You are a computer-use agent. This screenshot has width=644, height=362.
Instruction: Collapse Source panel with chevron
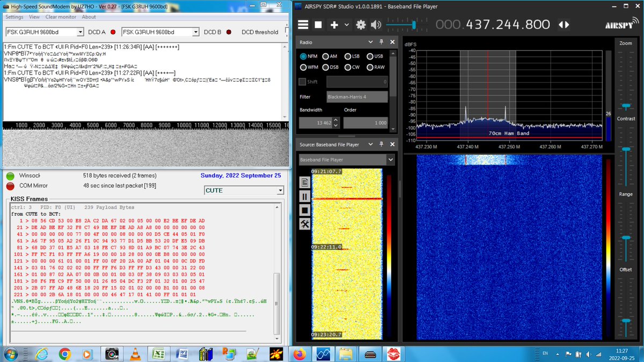[371, 144]
